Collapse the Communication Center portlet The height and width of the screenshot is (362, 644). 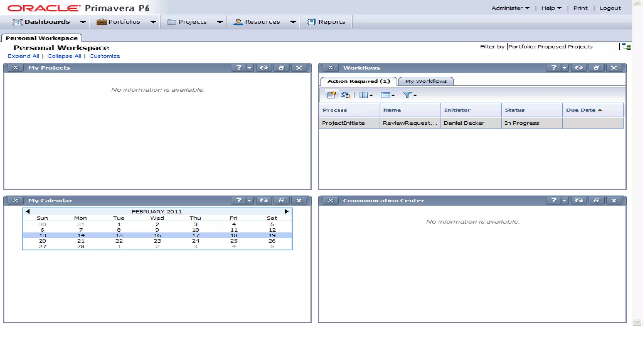330,200
